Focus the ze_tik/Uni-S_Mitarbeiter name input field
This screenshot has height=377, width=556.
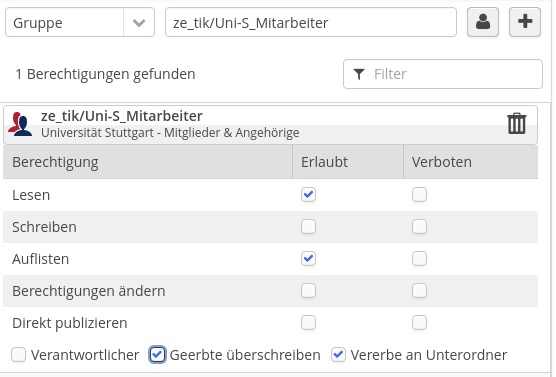coord(311,22)
